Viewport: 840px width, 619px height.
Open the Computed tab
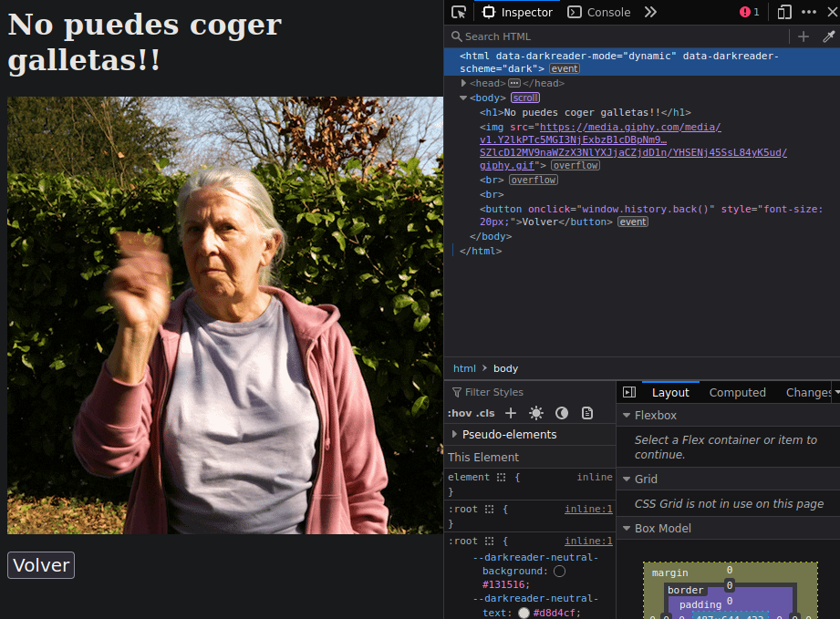[x=737, y=392]
